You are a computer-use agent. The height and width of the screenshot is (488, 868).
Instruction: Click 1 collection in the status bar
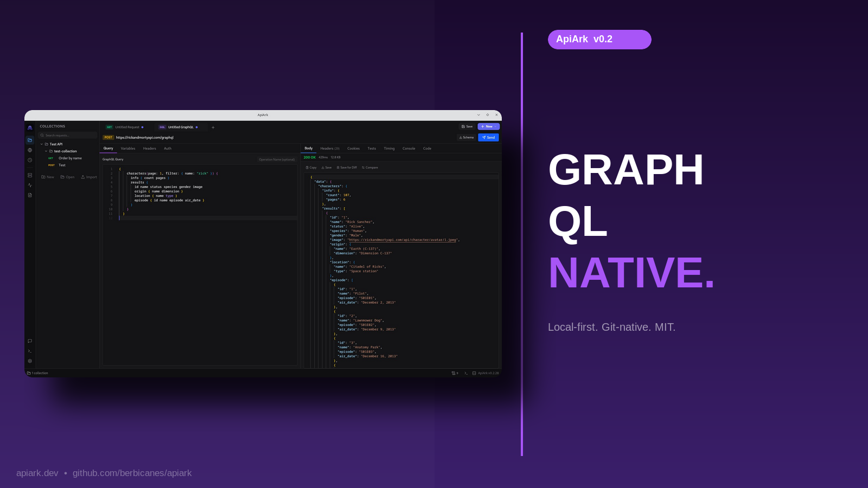click(x=37, y=373)
